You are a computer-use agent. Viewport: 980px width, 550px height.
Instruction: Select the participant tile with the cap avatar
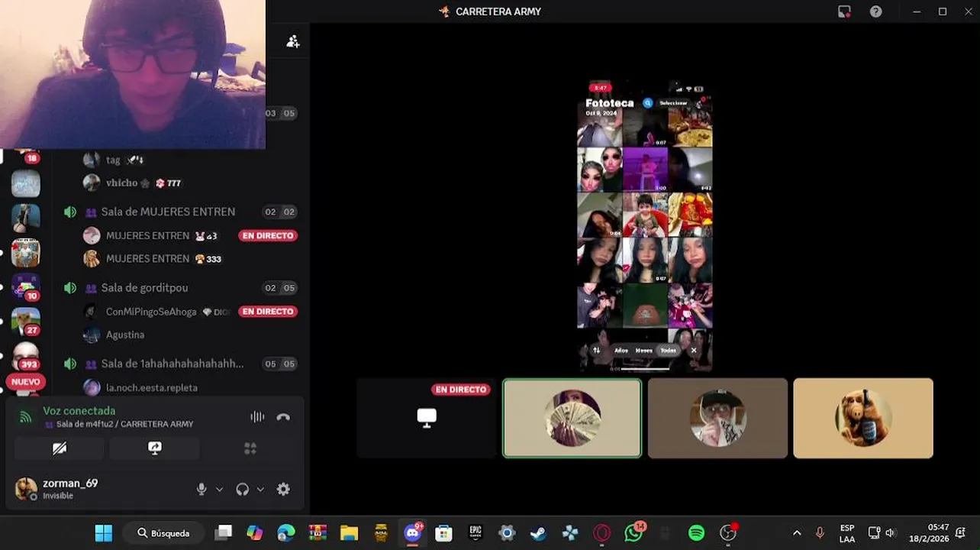coord(717,418)
